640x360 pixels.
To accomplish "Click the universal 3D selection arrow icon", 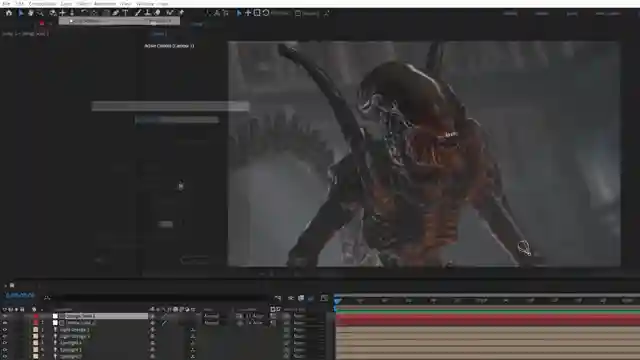I will [x=239, y=13].
